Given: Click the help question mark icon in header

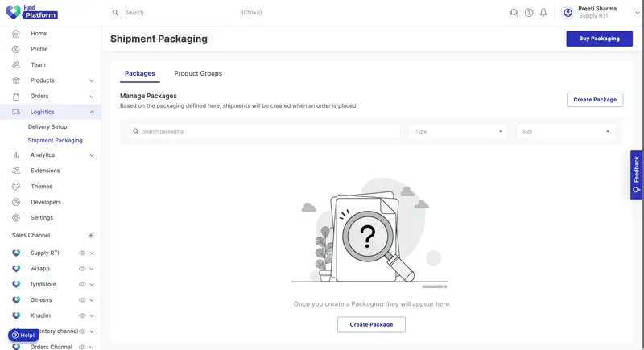Looking at the screenshot, I should (529, 13).
